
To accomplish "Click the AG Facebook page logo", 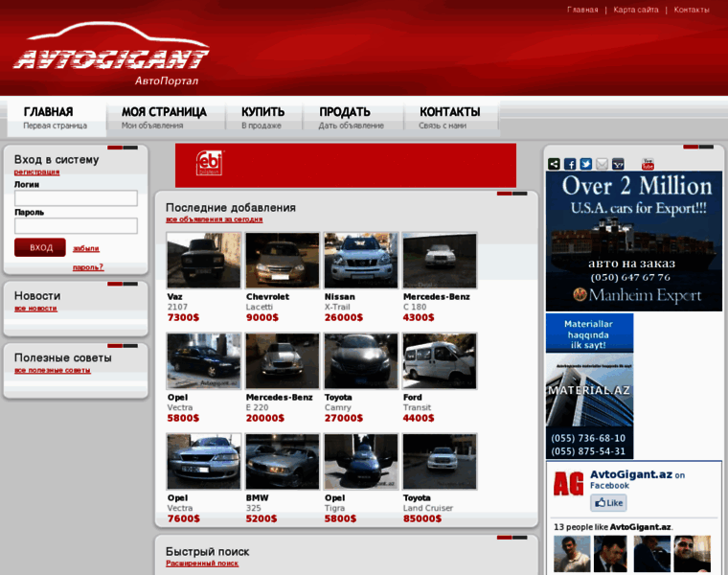I will click(x=568, y=484).
